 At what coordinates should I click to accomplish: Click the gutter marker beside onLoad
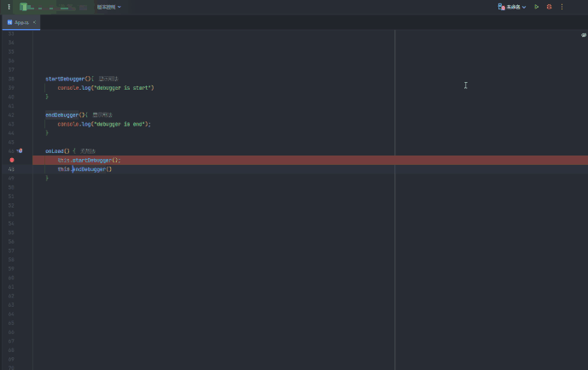tap(20, 150)
